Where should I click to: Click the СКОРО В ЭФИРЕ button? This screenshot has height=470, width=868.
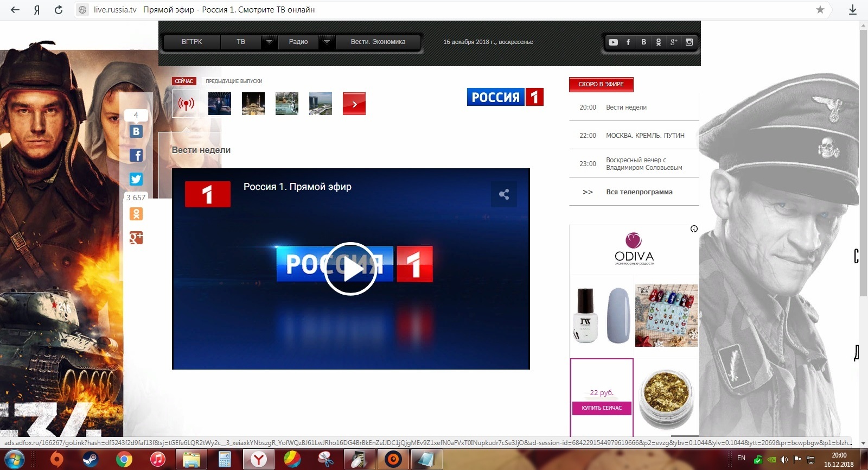(601, 84)
